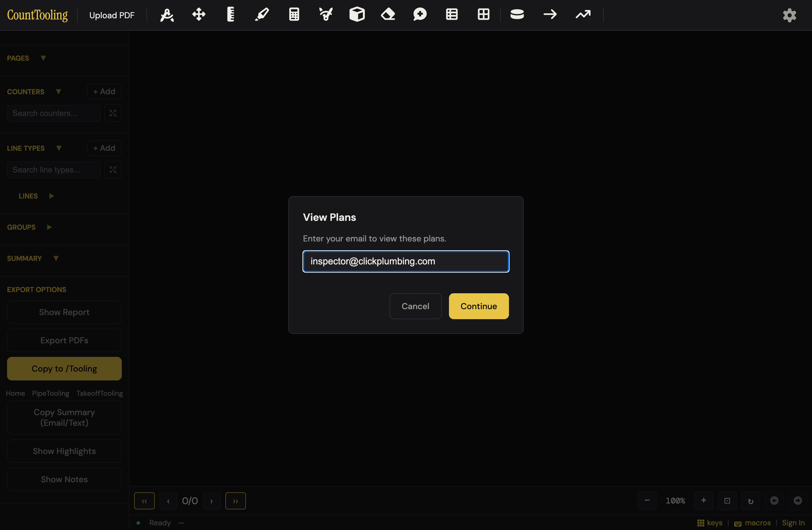Screen dimensions: 812x530
Task: Collapse counters search icon button
Action: (x=113, y=113)
